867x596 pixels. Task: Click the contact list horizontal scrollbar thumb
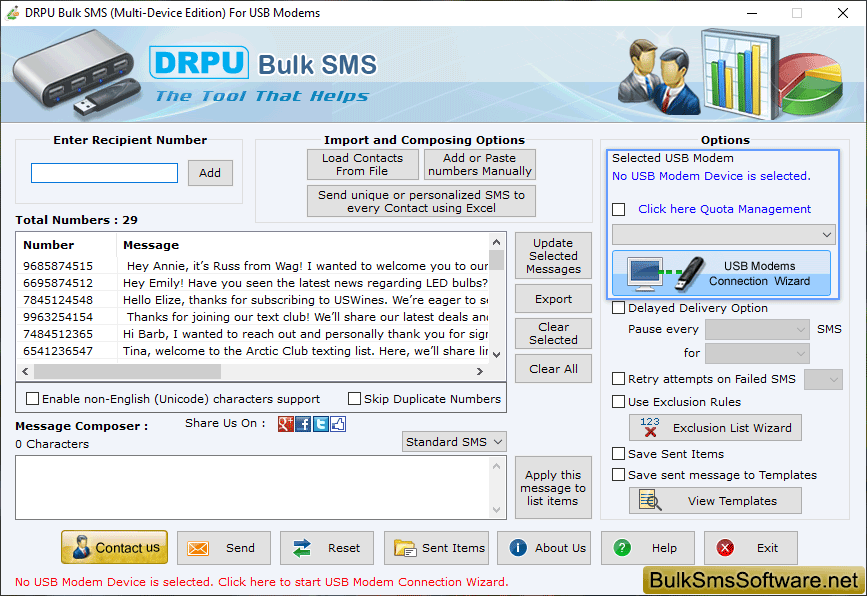(128, 372)
